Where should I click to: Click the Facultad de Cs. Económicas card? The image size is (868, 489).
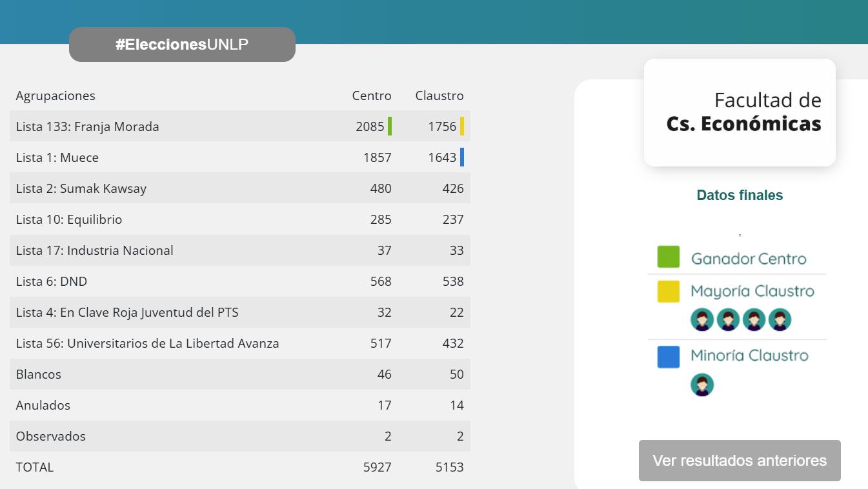click(740, 112)
